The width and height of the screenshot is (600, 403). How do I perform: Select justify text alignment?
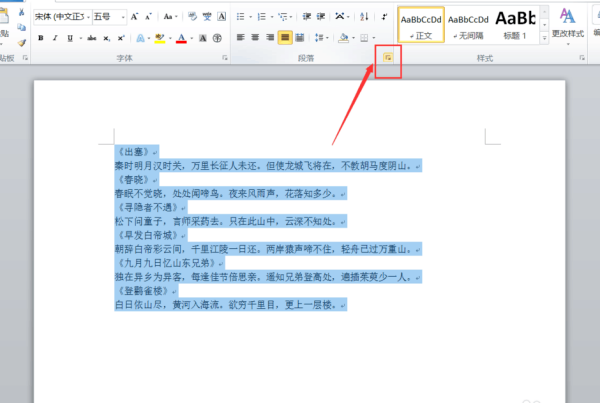coord(285,38)
